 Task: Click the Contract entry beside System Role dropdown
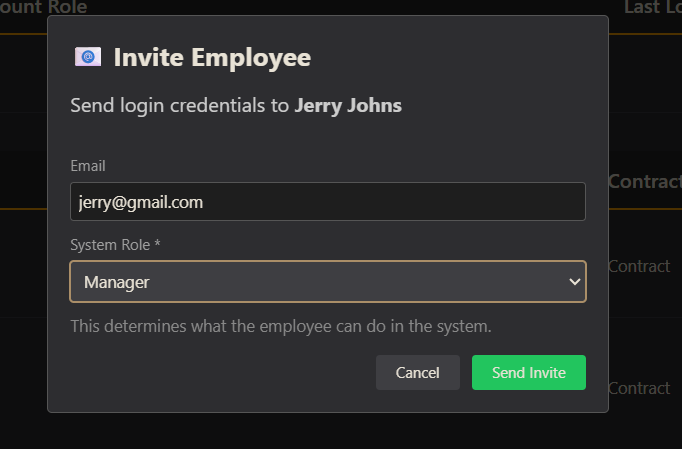[638, 266]
